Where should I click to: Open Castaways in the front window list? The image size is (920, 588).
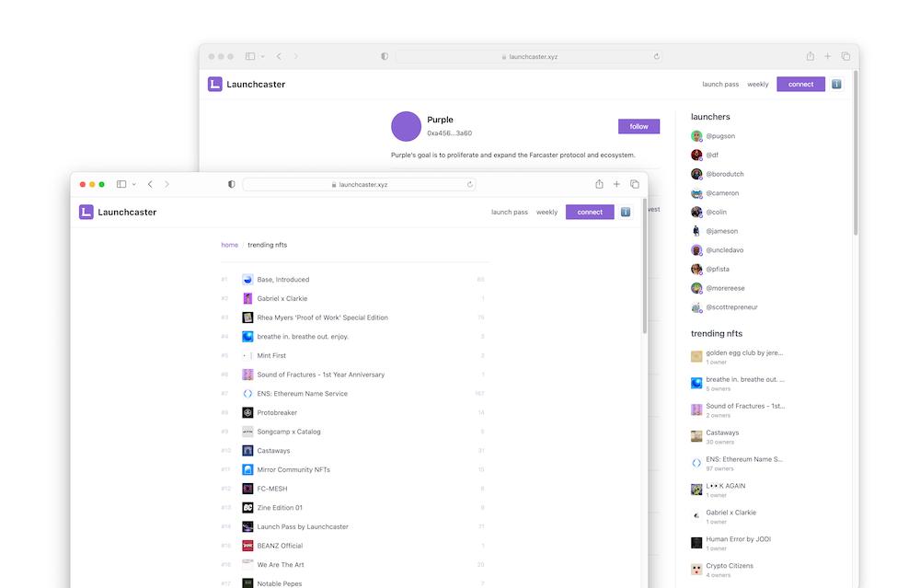click(x=354, y=451)
